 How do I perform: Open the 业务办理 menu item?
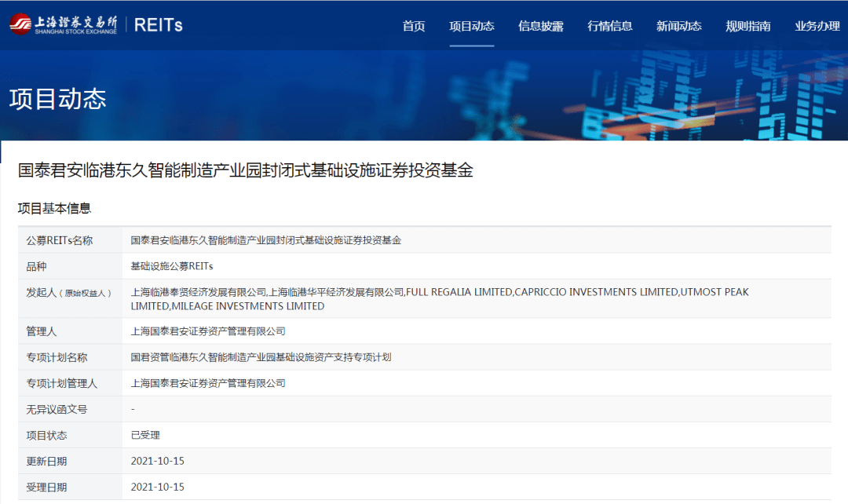817,26
